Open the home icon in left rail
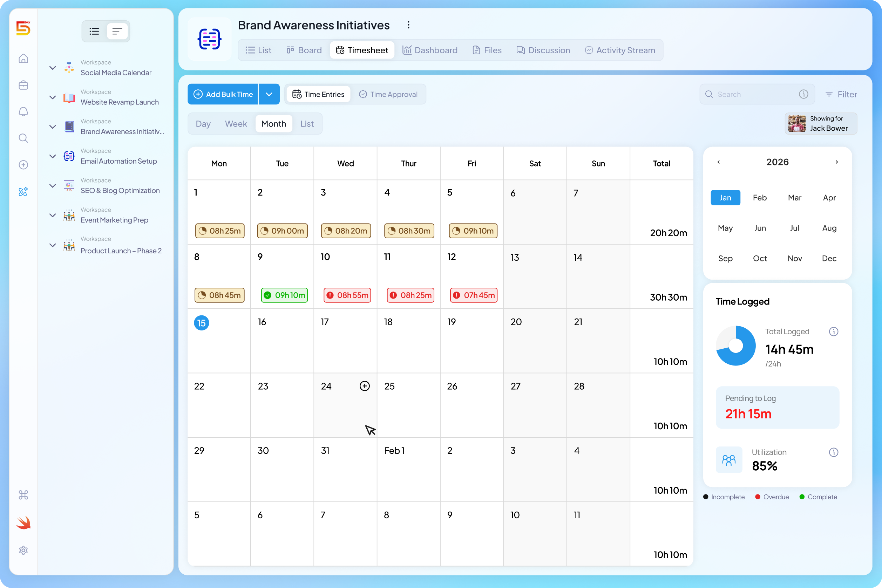The image size is (882, 588). click(x=23, y=59)
